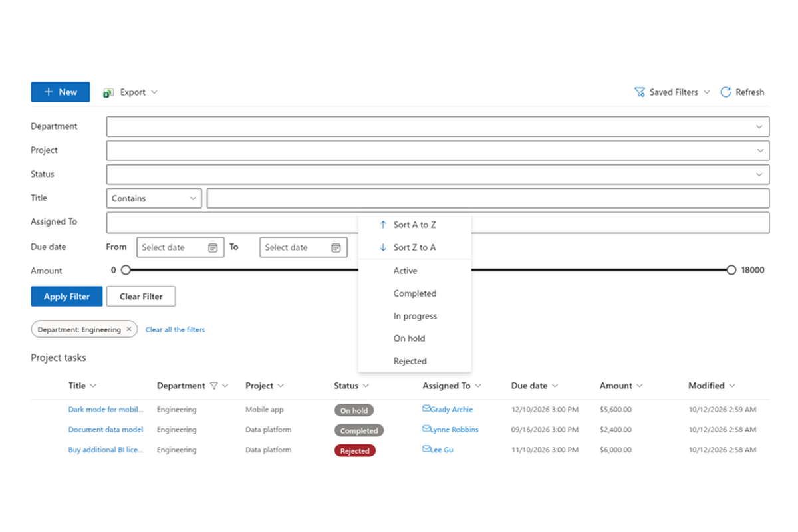Click the plus icon on New button
This screenshot has width=798, height=532.
49,92
